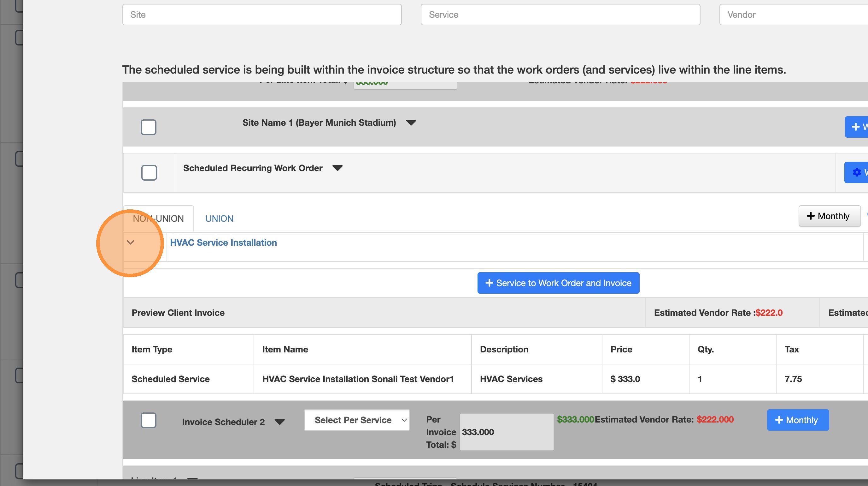Click the blue gear settings button
Image resolution: width=868 pixels, height=486 pixels.
857,172
